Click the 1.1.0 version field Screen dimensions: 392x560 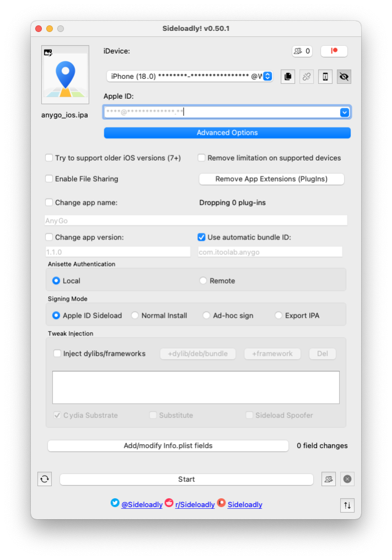(x=118, y=252)
